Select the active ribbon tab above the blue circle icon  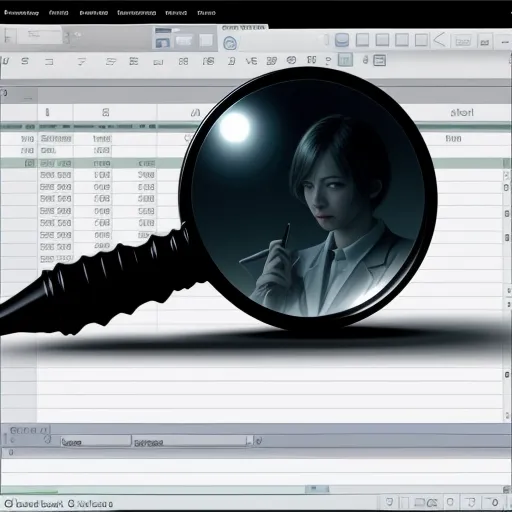coord(243,28)
